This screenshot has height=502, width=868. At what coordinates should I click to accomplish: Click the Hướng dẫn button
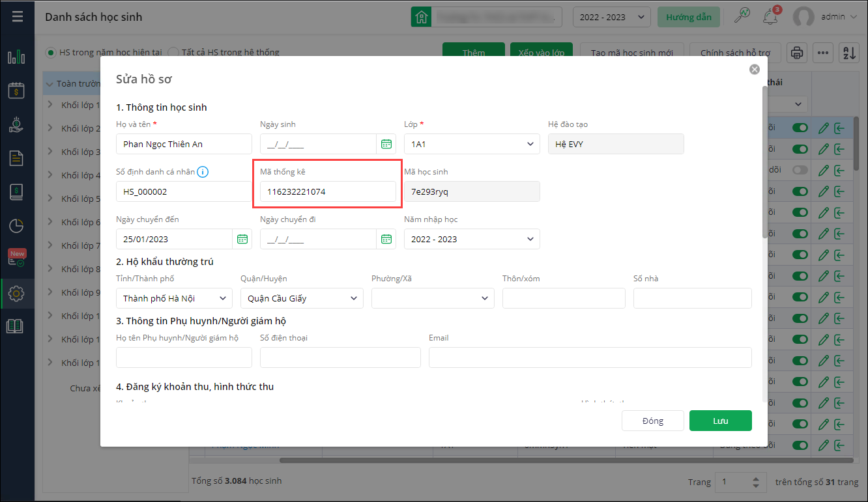coord(689,17)
